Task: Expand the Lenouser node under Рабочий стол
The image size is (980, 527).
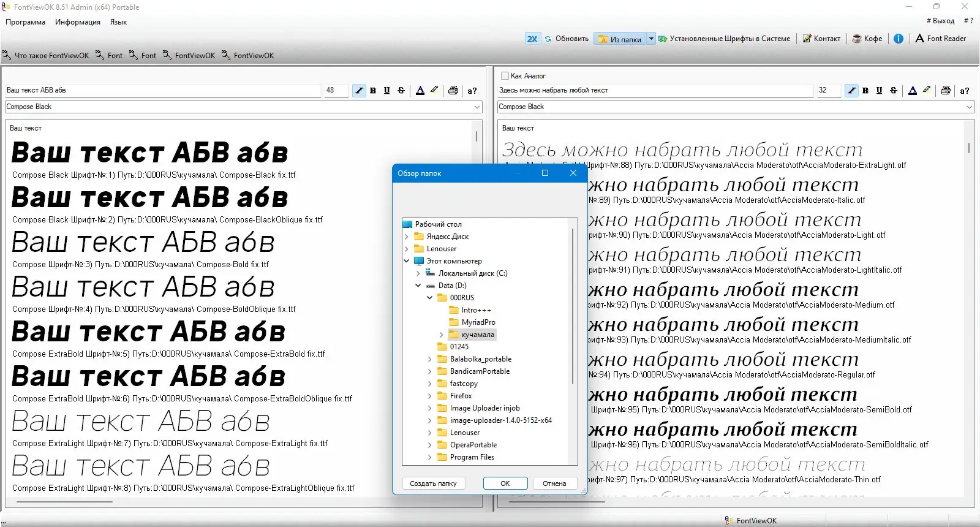Action: (x=407, y=249)
